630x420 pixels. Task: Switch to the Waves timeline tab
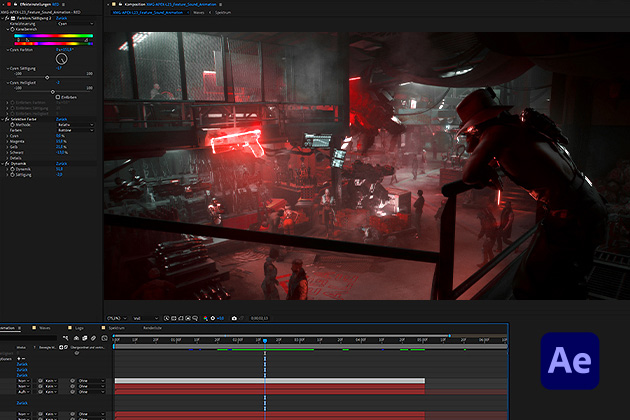pyautogui.click(x=45, y=328)
